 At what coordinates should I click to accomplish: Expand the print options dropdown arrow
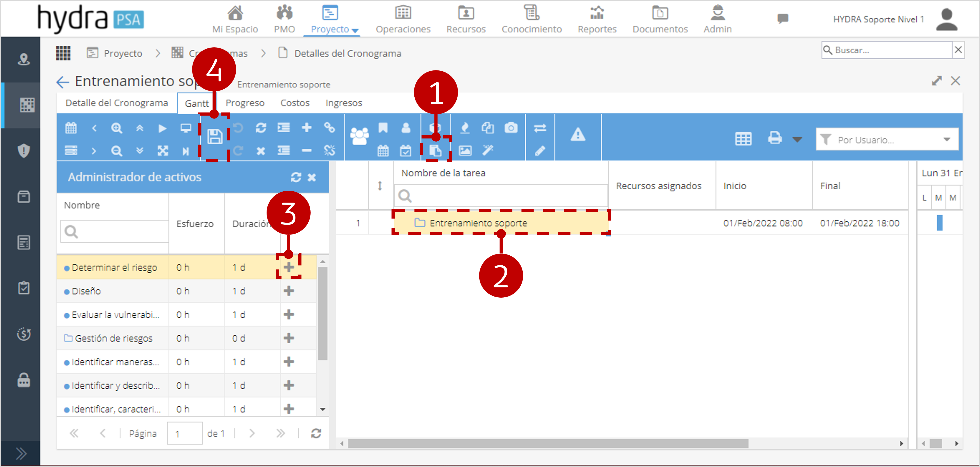pyautogui.click(x=797, y=139)
